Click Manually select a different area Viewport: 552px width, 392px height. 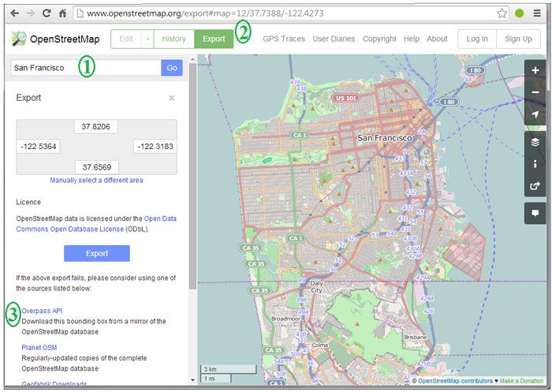tap(96, 181)
